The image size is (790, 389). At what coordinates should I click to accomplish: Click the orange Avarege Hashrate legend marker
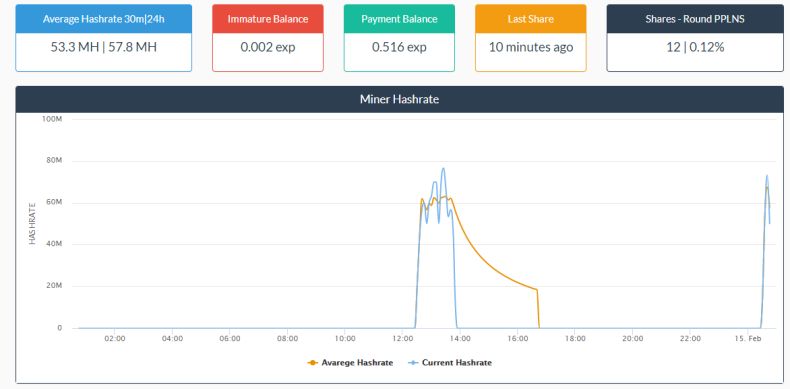point(312,363)
